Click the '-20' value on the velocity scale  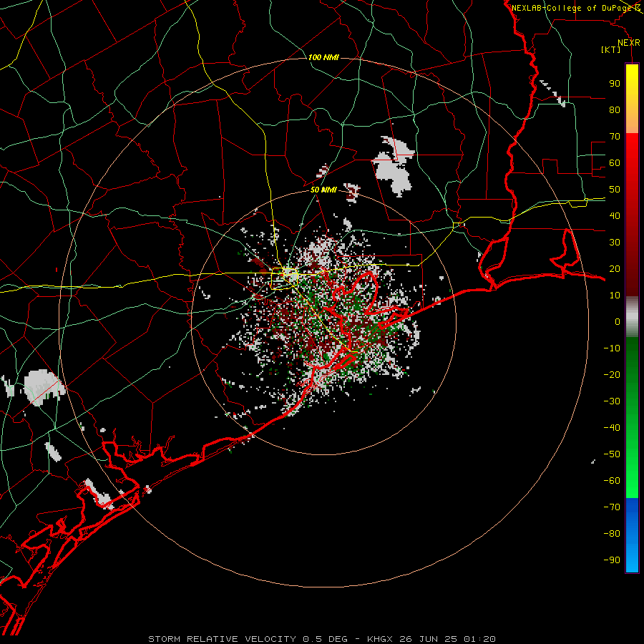(612, 375)
